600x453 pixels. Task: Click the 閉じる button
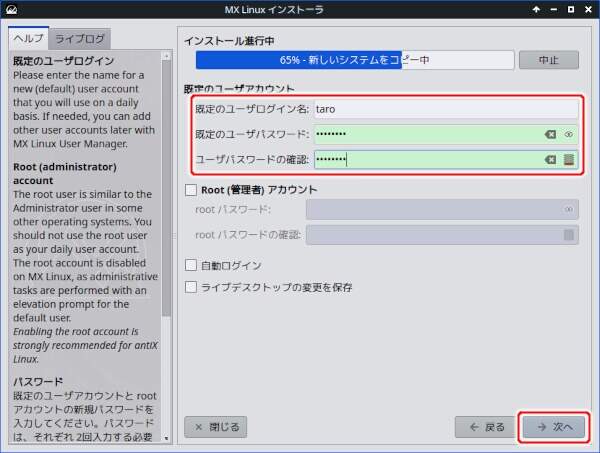coord(217,427)
